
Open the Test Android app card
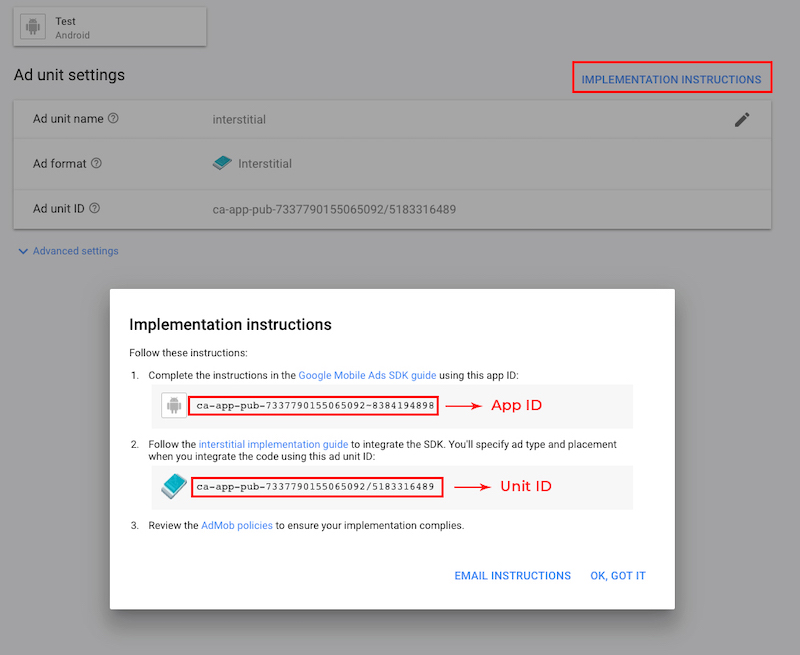110,27
